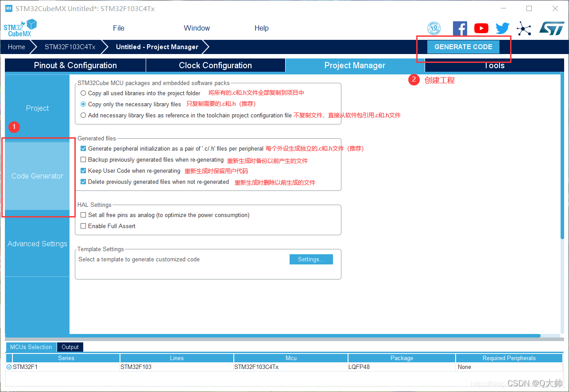Select Copy all used libraries into project folder
The image size is (569, 392).
(x=83, y=93)
